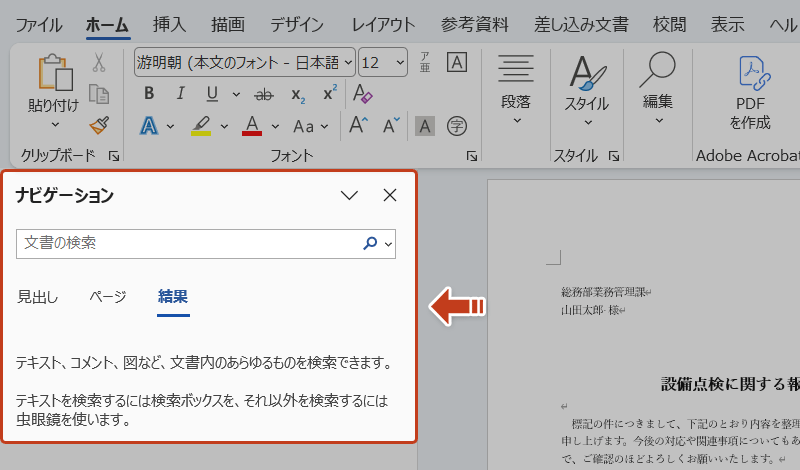Open the スタイル styles gallery button

point(587,91)
